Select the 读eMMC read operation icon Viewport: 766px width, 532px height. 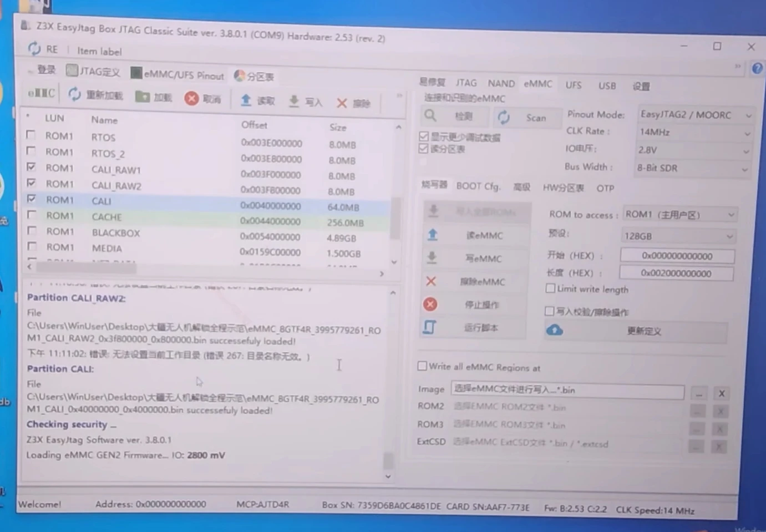tap(433, 235)
